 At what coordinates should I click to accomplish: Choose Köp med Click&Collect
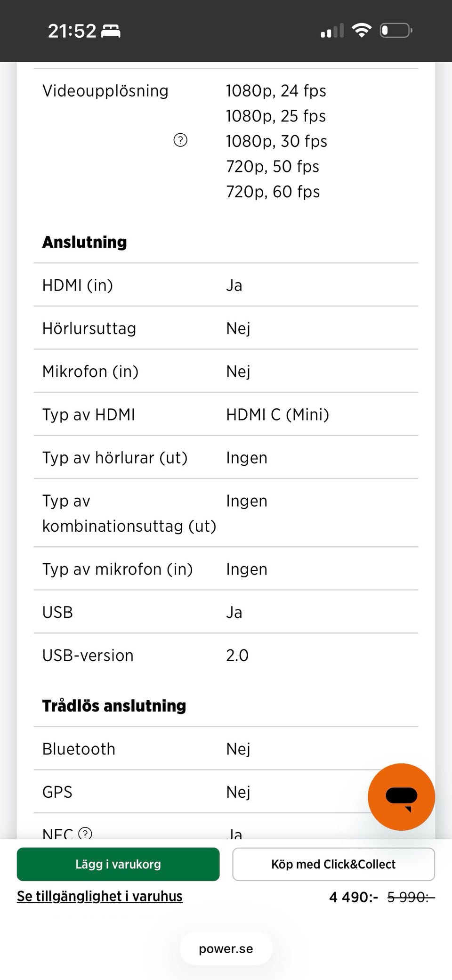pyautogui.click(x=333, y=864)
